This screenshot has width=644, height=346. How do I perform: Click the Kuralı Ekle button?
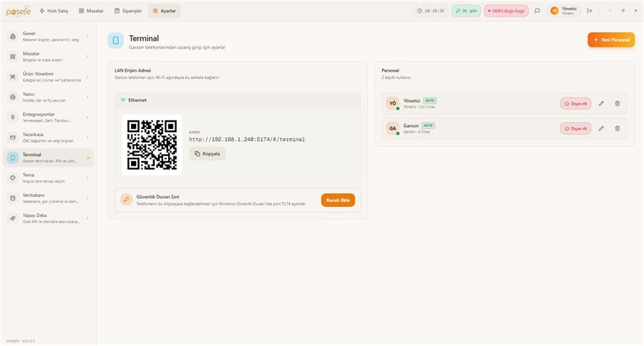(x=338, y=200)
